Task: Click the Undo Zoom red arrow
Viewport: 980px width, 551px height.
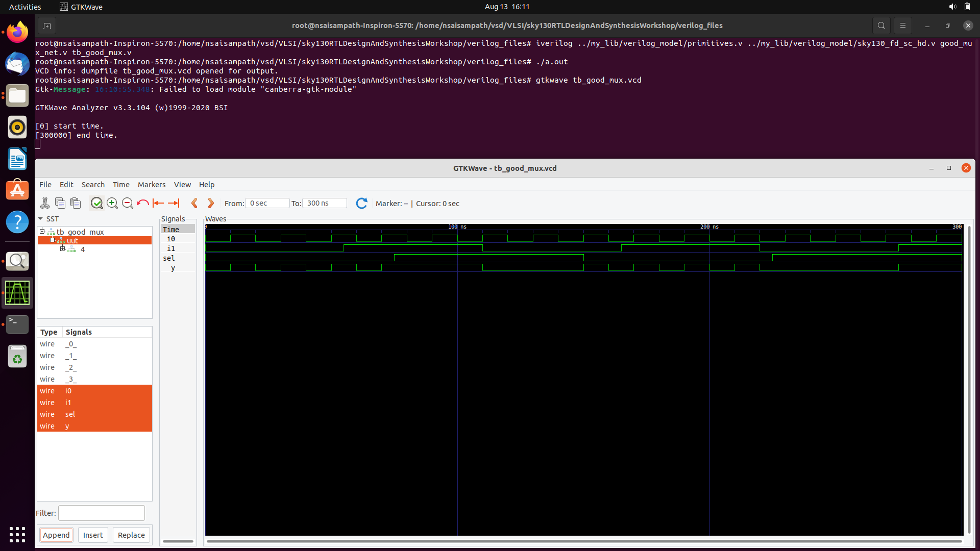Action: pyautogui.click(x=143, y=203)
